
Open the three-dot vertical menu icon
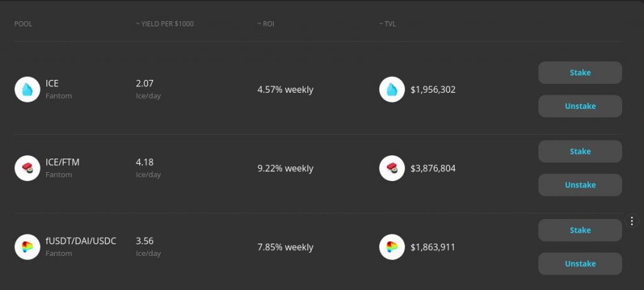pos(632,221)
